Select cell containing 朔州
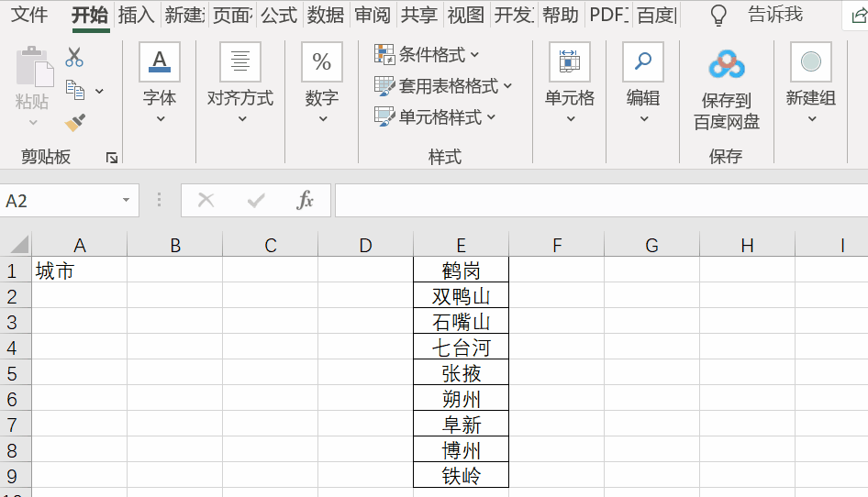Image resolution: width=868 pixels, height=497 pixels. coord(461,399)
